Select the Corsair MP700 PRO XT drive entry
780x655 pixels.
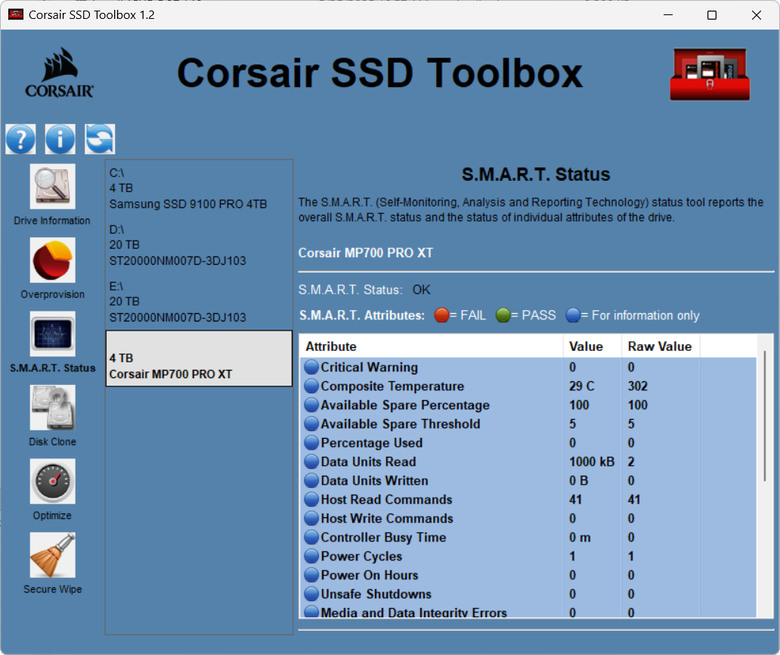[x=198, y=359]
